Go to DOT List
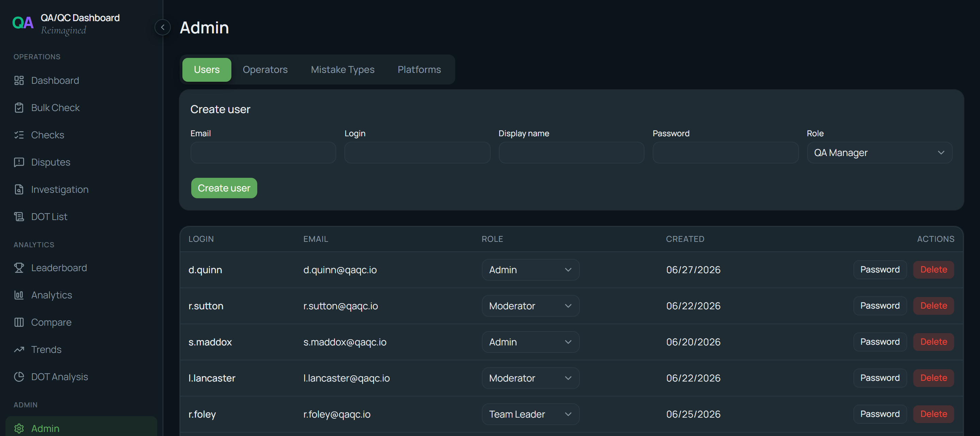Screen dimensions: 980x436 [81, 217]
